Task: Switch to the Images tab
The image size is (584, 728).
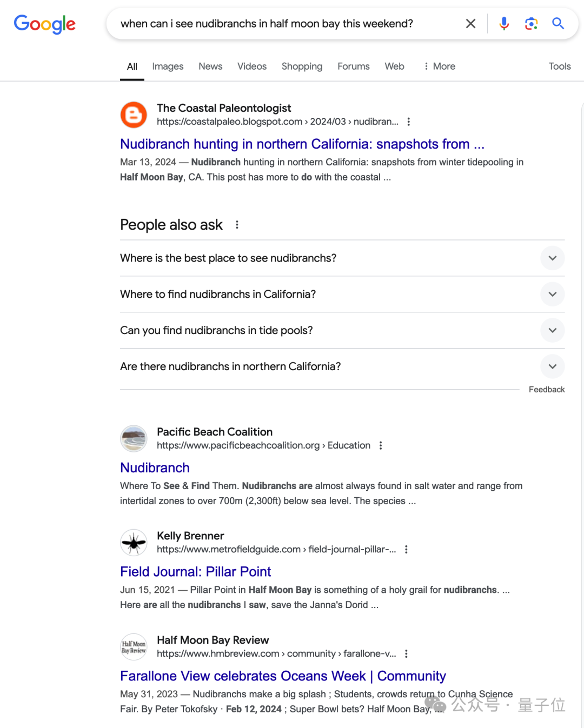Action: pyautogui.click(x=168, y=66)
